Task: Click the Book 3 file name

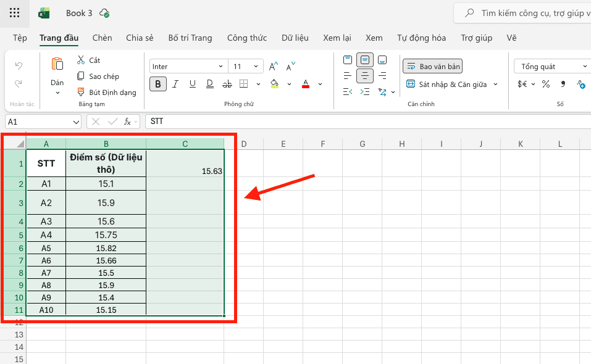Action: [79, 13]
